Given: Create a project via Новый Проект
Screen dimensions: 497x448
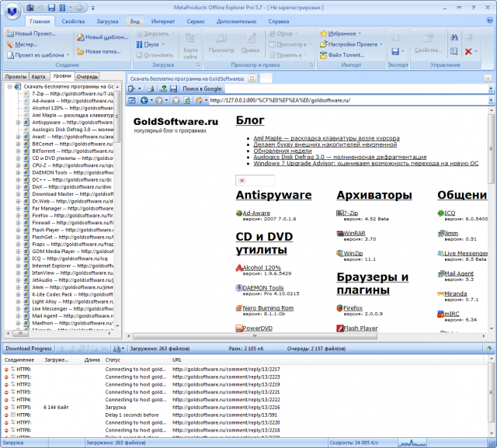Looking at the screenshot, I should tap(31, 33).
